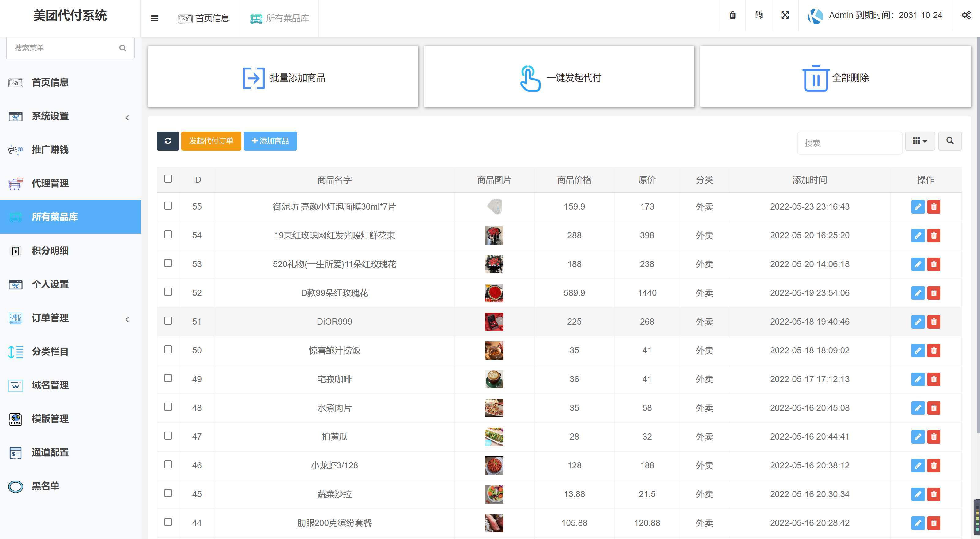Tick the checkbox beside 蔬菜沙拉
The width and height of the screenshot is (980, 539).
tap(168, 494)
